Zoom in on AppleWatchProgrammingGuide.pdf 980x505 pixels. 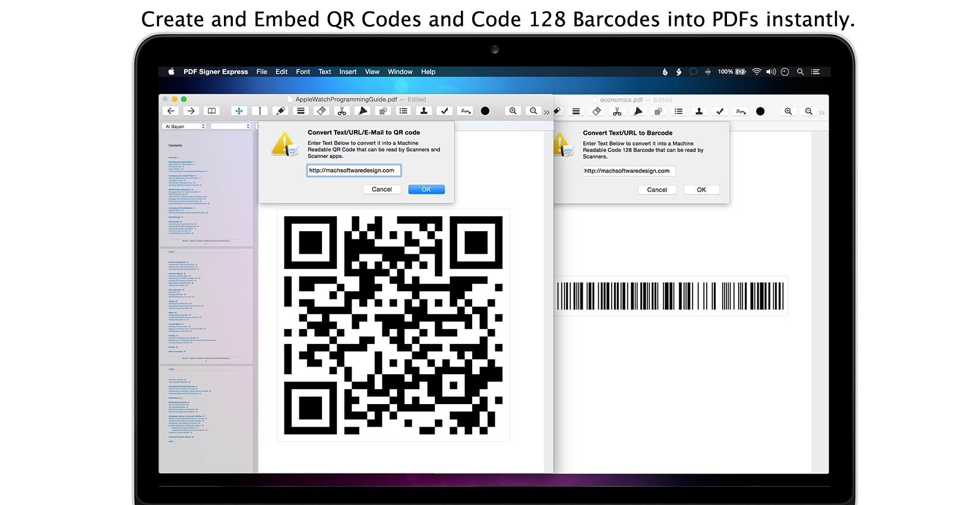[513, 111]
